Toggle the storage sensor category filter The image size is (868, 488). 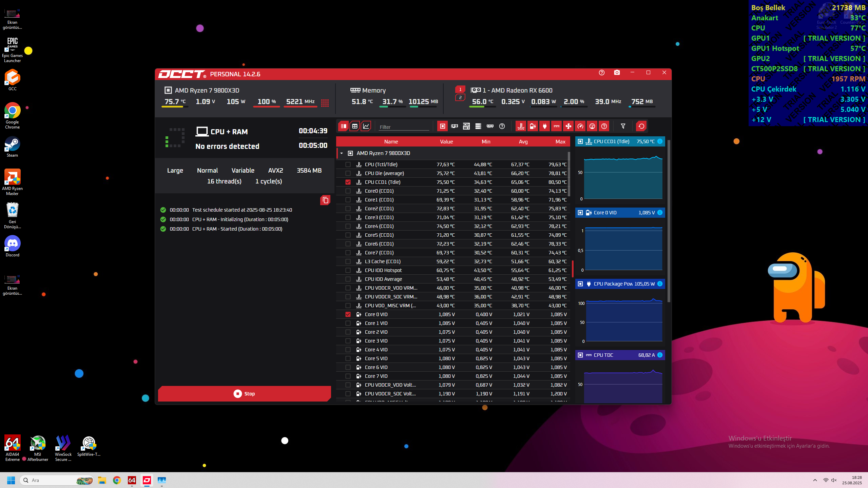[x=478, y=126]
